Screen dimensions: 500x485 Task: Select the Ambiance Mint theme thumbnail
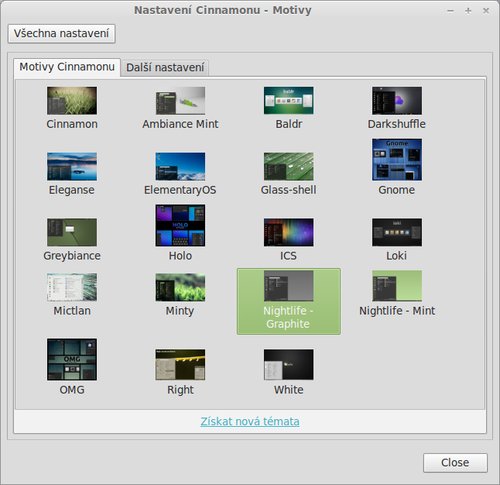pos(180,101)
